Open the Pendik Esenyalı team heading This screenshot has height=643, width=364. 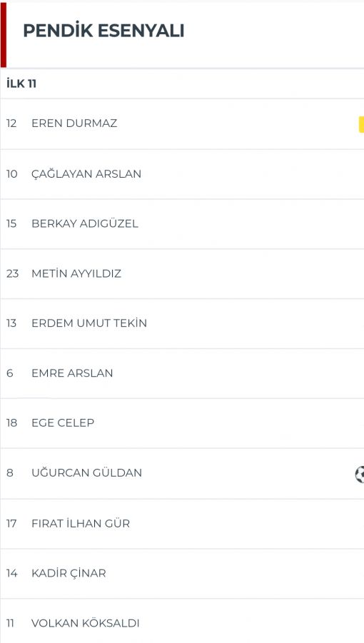[x=103, y=31]
